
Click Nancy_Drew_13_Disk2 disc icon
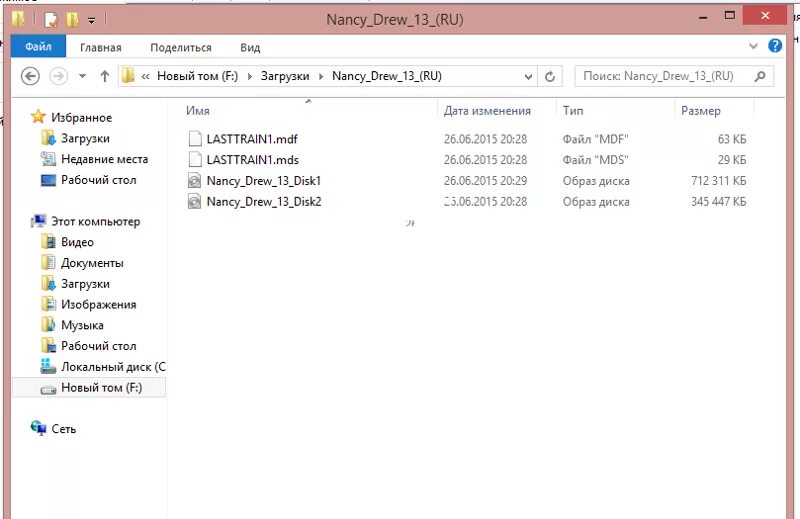click(194, 202)
